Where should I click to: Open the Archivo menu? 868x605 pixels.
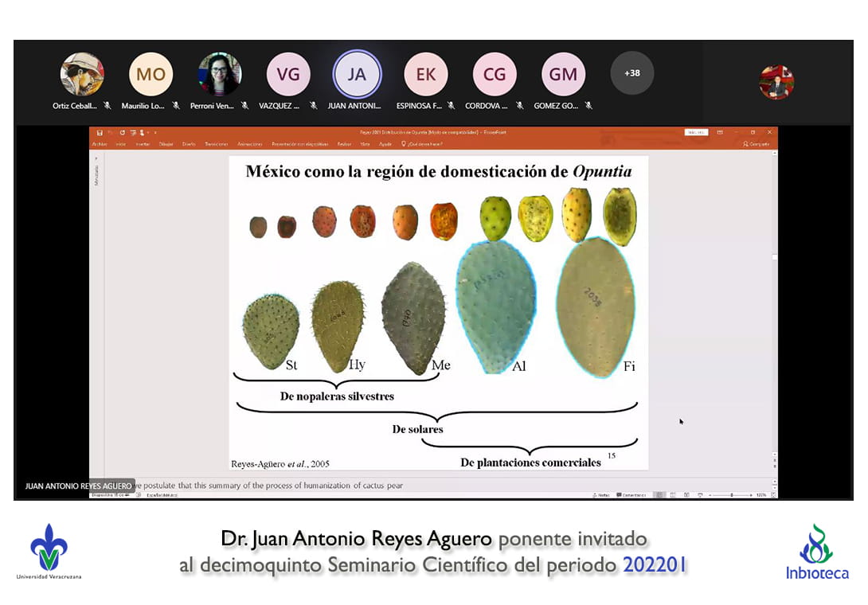coord(99,144)
